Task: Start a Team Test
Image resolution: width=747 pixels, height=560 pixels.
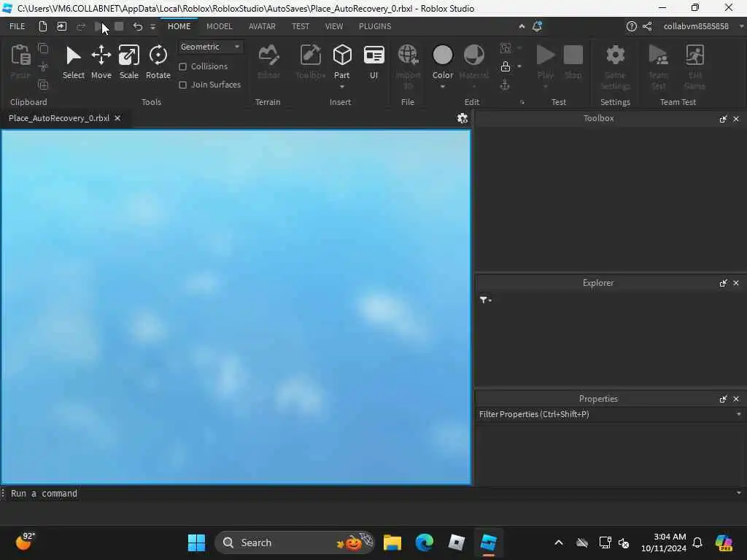Action: [x=659, y=66]
